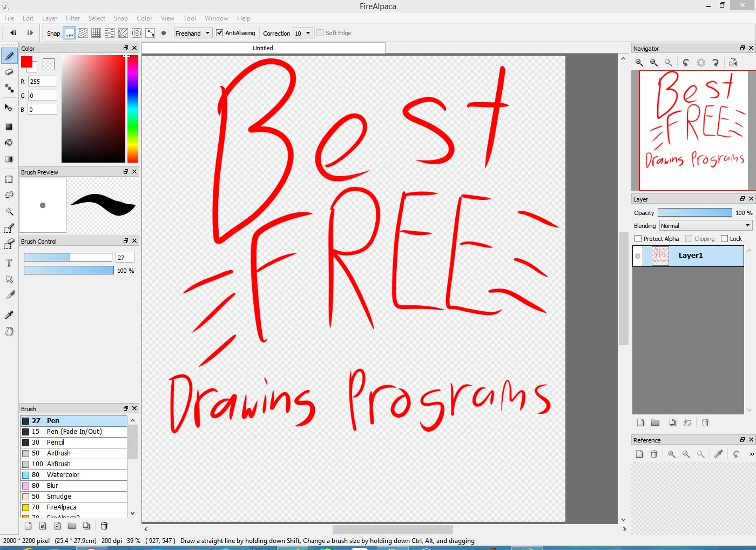This screenshot has height=550, width=756.
Task: Select the Hand tool
Action: 9,331
